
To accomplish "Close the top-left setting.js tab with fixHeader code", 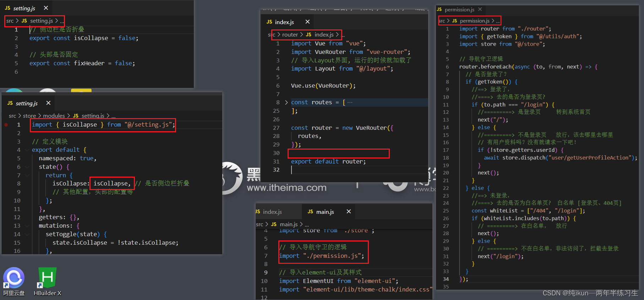I will point(46,8).
